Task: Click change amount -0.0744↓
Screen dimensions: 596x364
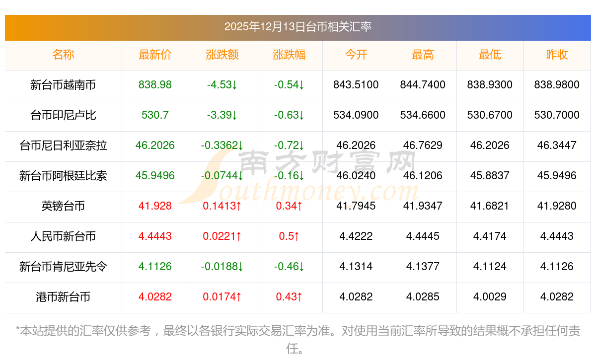Action: point(223,176)
